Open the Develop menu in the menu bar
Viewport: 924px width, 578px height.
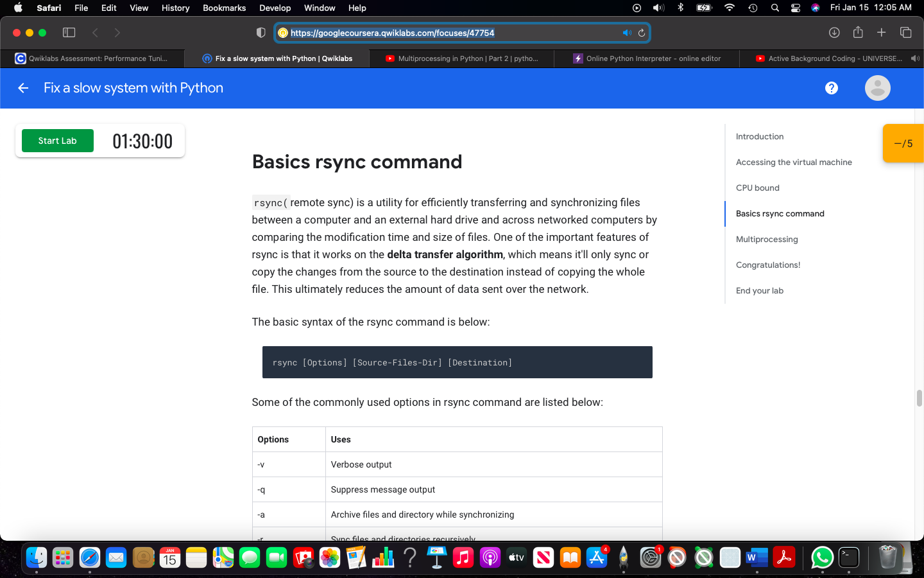275,8
